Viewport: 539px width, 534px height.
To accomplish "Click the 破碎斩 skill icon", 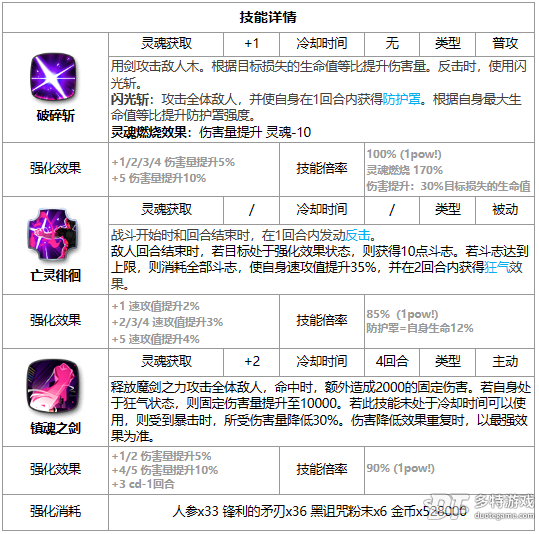I will tap(54, 77).
